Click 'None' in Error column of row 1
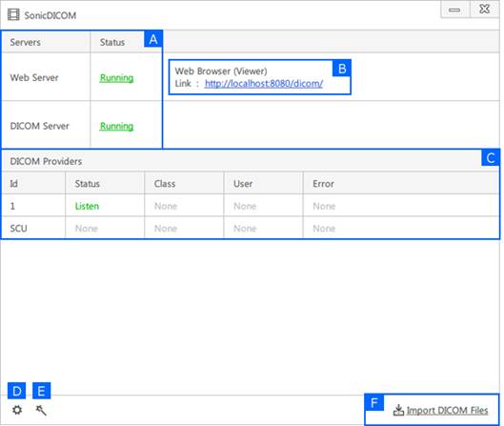 click(324, 206)
